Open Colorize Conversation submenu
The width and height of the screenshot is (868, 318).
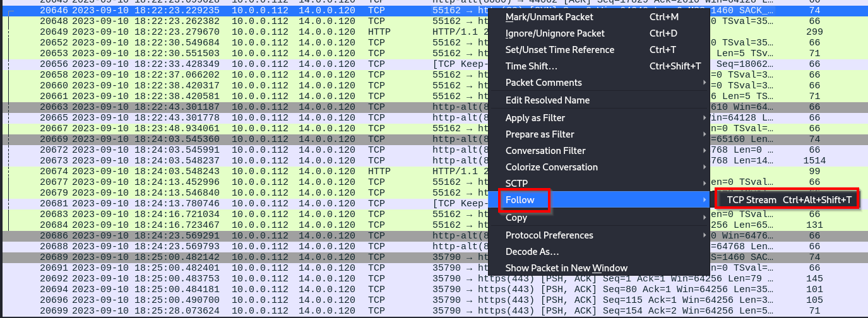[x=551, y=167]
